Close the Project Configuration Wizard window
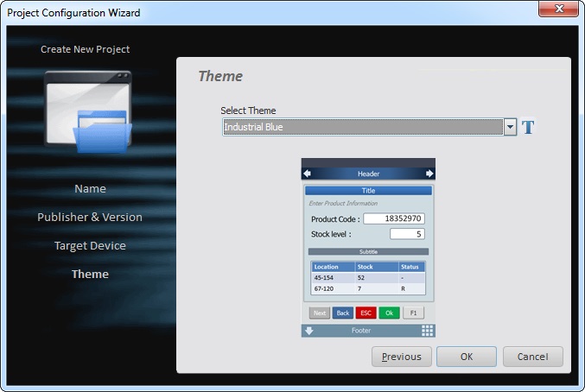This screenshot has height=392, width=585. pyautogui.click(x=557, y=12)
